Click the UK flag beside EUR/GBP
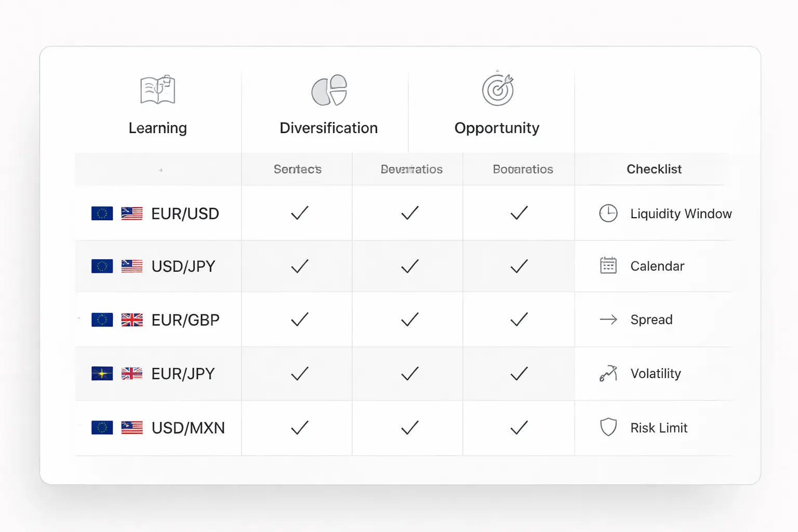The image size is (798, 532). coord(132,320)
